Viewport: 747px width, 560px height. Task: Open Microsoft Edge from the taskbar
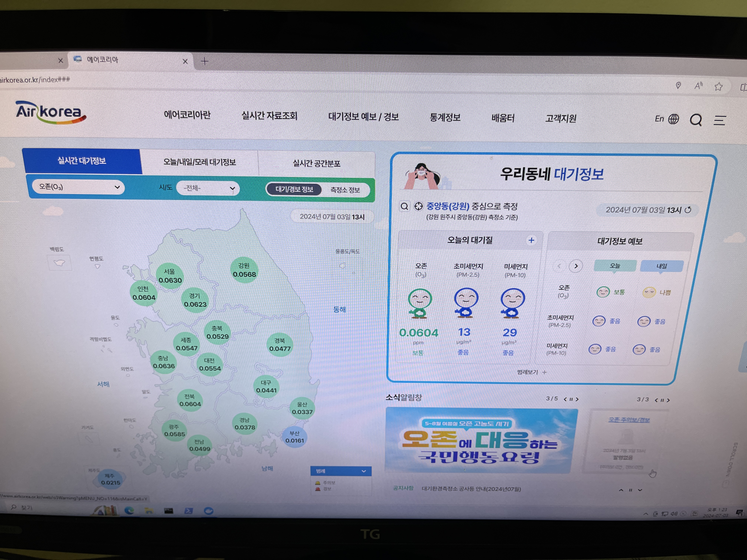point(129,511)
